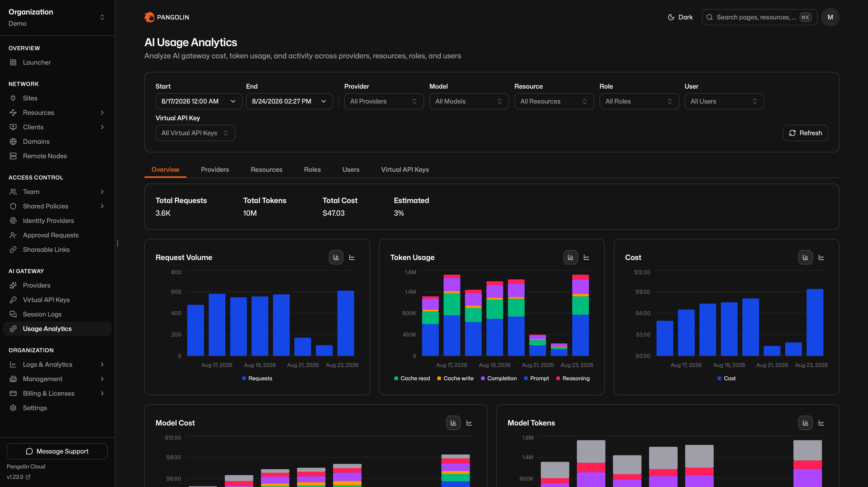Click the Sites plug icon

coord(13,98)
